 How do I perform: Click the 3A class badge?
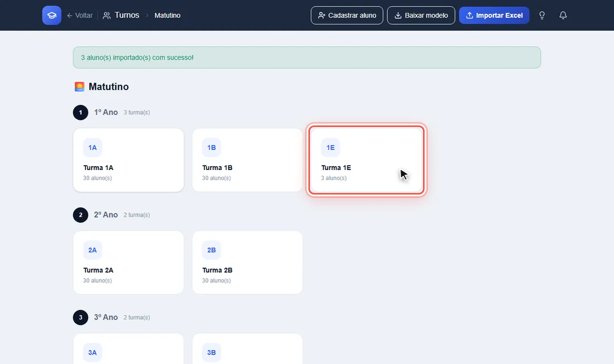point(93,352)
